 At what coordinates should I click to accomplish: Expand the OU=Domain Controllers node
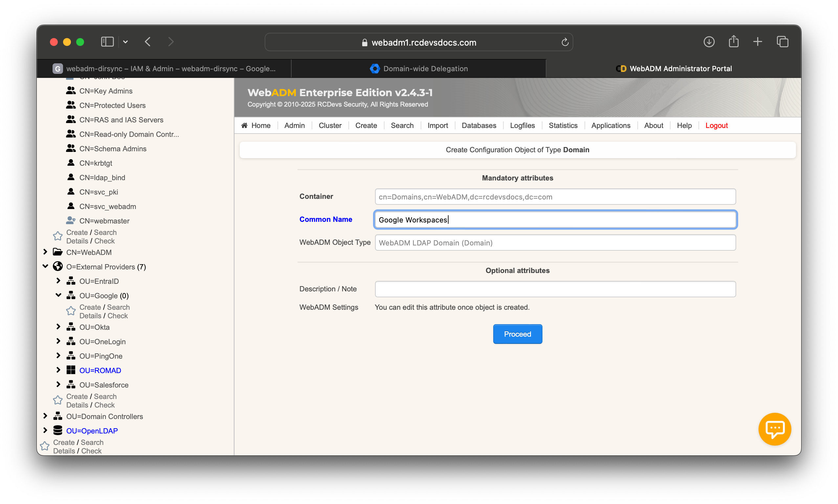pos(45,416)
